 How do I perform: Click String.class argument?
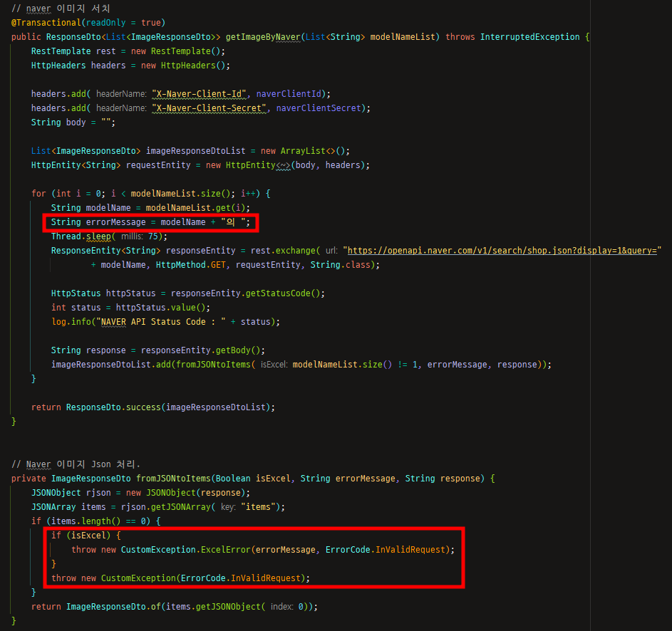341,265
